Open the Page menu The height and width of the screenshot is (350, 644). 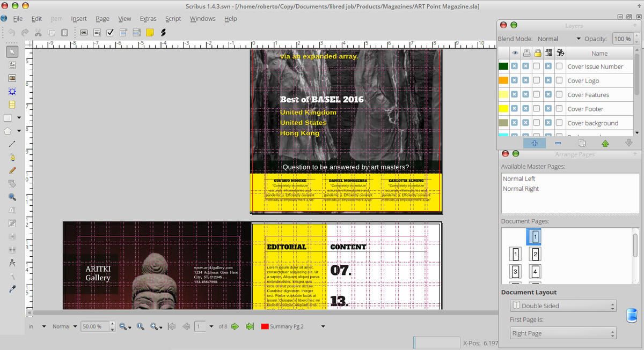click(x=103, y=18)
